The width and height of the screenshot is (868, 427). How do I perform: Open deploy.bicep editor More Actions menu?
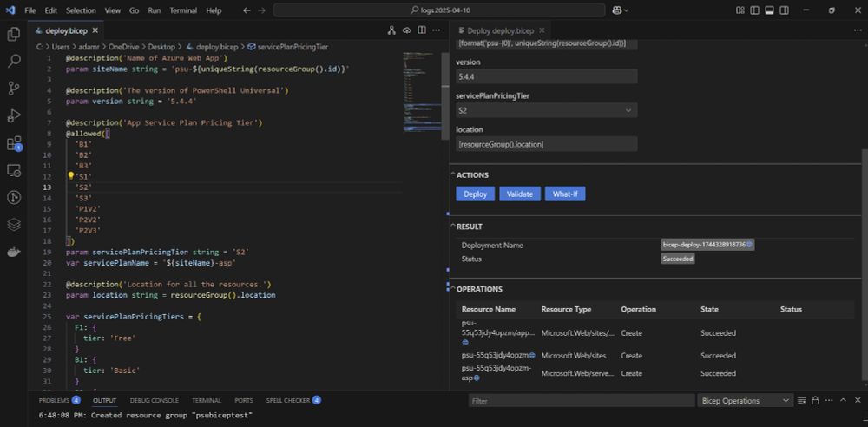tap(437, 30)
